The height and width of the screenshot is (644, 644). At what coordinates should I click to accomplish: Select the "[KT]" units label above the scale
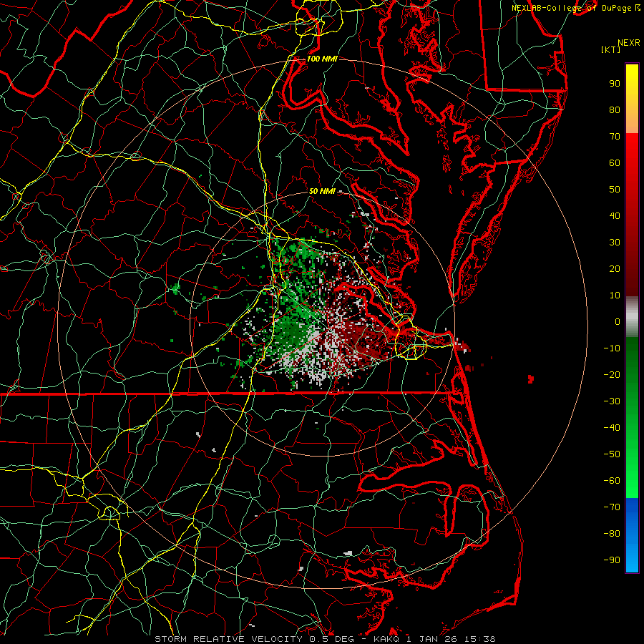tap(610, 49)
